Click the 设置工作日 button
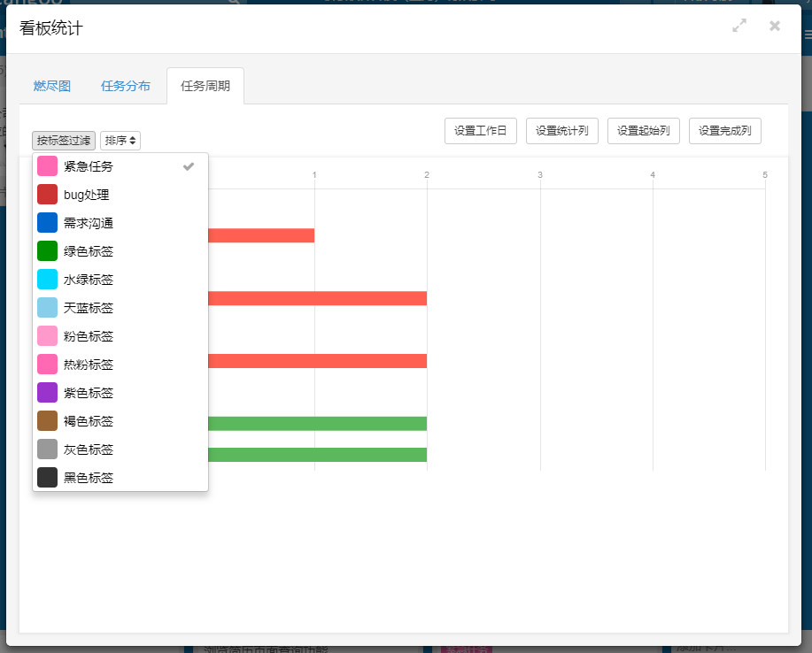Image resolution: width=812 pixels, height=653 pixels. (481, 131)
